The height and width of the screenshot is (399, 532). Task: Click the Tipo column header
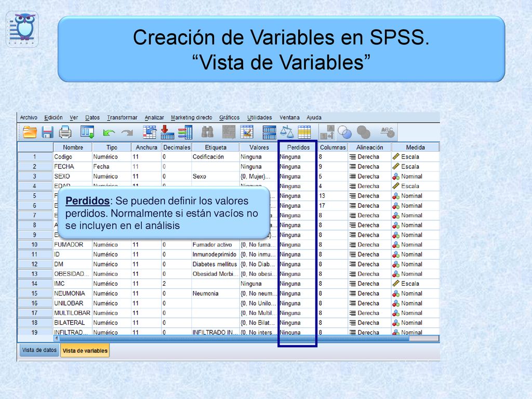point(112,147)
